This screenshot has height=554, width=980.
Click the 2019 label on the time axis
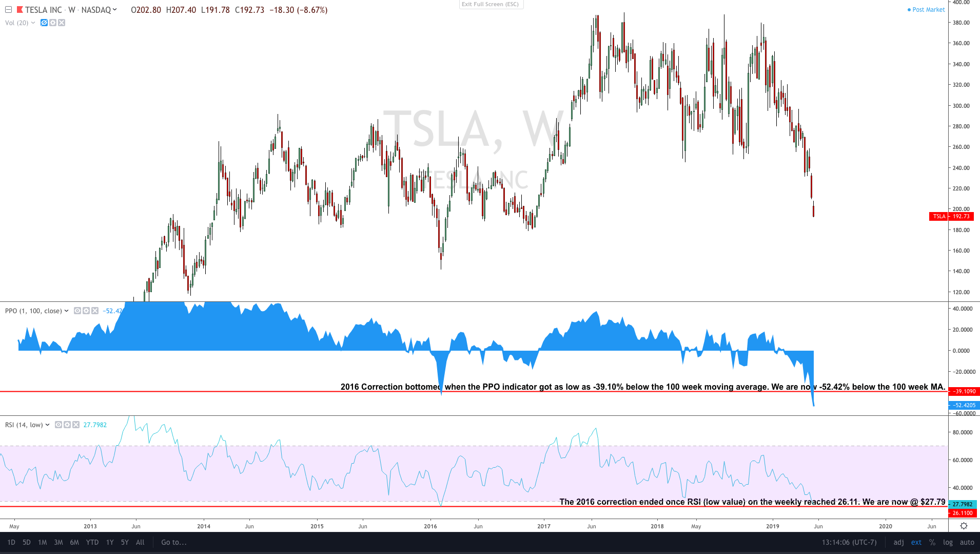[772, 526]
